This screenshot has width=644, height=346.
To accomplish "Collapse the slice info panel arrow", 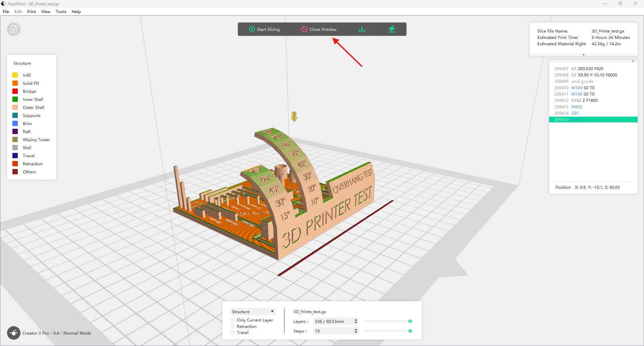I will pyautogui.click(x=584, y=55).
